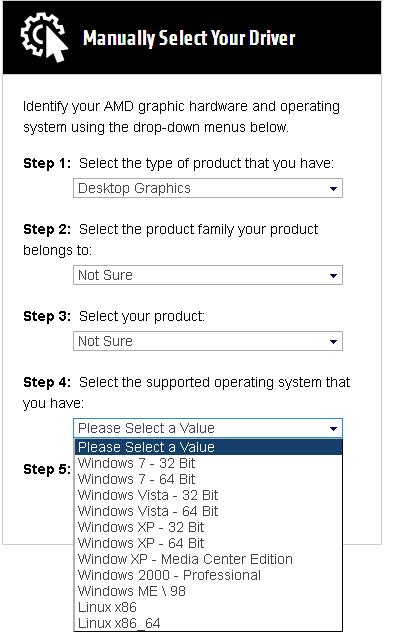Open the Step 2 product family dropdown
394x643 pixels.
(208, 275)
